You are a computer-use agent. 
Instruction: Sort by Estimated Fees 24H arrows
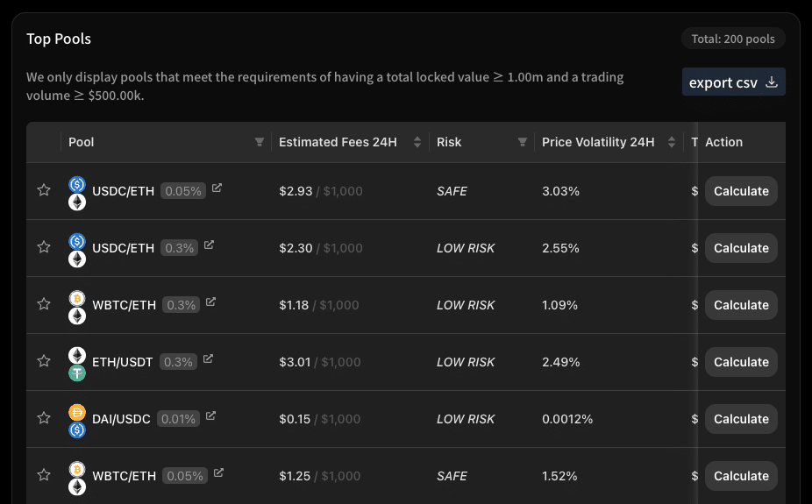coord(417,142)
